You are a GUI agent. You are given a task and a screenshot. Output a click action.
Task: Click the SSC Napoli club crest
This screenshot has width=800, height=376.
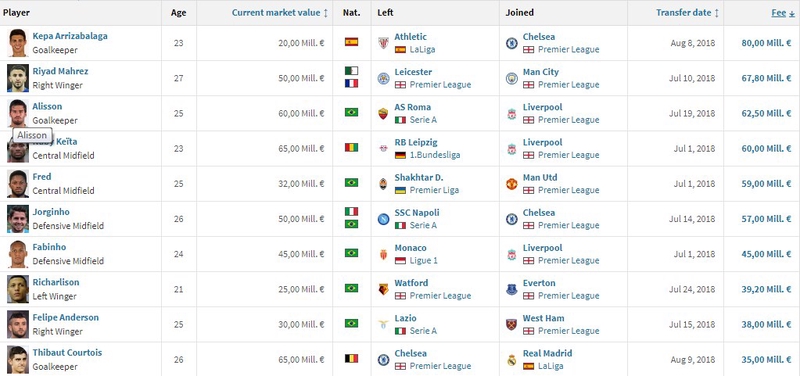click(x=383, y=219)
